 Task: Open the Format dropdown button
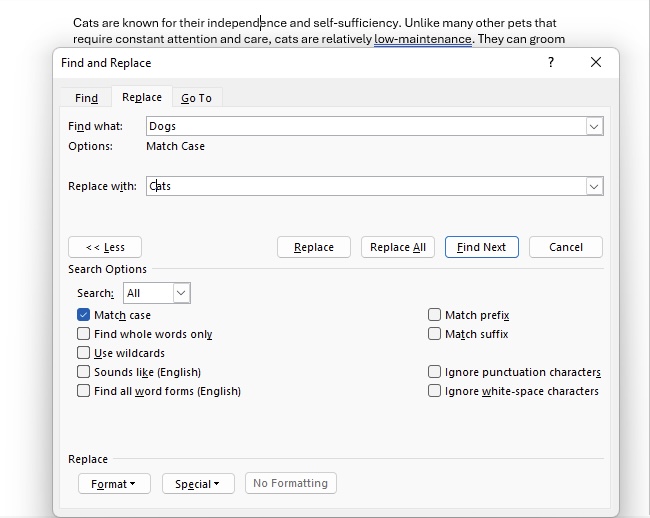pos(114,484)
